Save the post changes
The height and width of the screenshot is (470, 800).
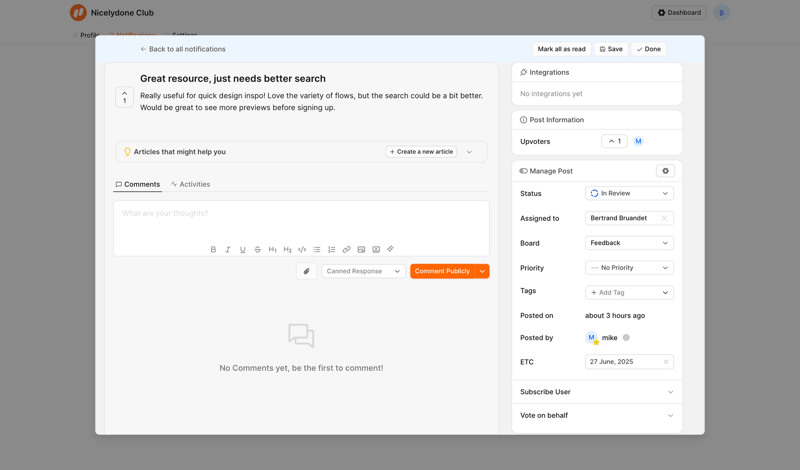coord(611,49)
